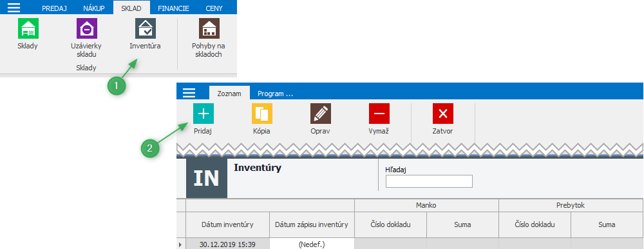This screenshot has width=644, height=249.
Task: Switch to the FINANCIE tab
Action: [174, 8]
